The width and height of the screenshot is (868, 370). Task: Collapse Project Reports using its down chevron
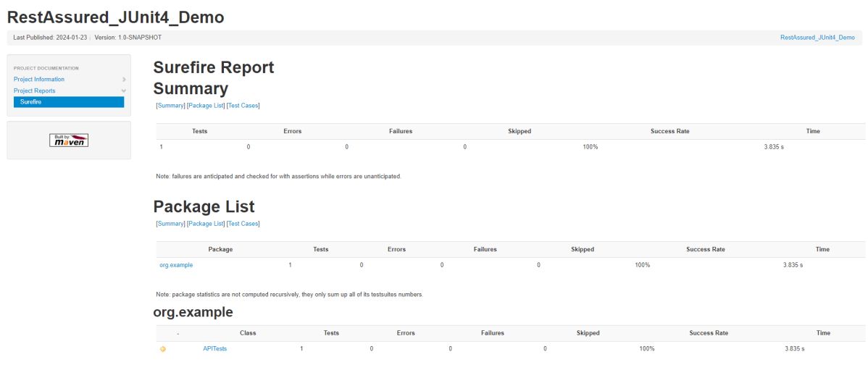(x=124, y=91)
